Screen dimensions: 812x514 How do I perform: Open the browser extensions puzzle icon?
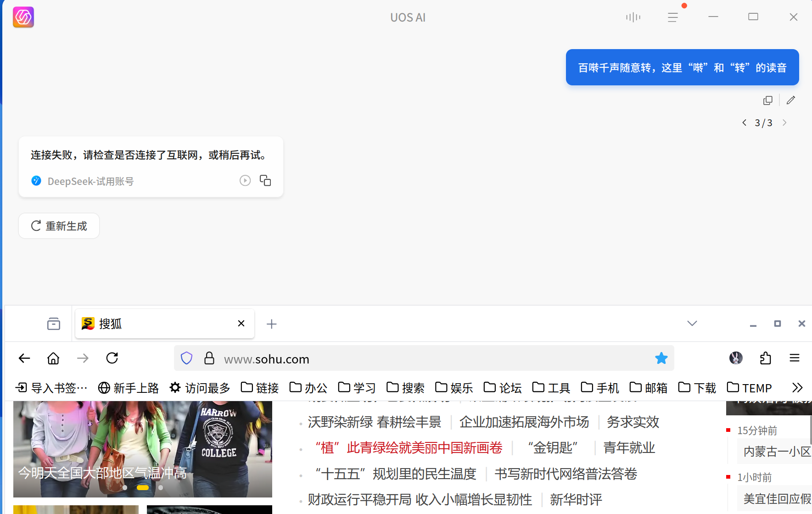click(x=765, y=358)
